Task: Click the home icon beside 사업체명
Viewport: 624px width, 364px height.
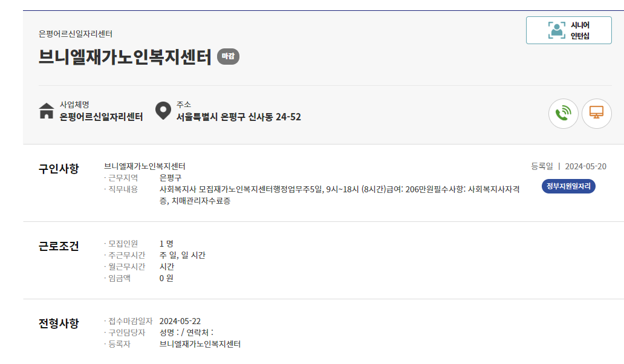Action: tap(45, 110)
